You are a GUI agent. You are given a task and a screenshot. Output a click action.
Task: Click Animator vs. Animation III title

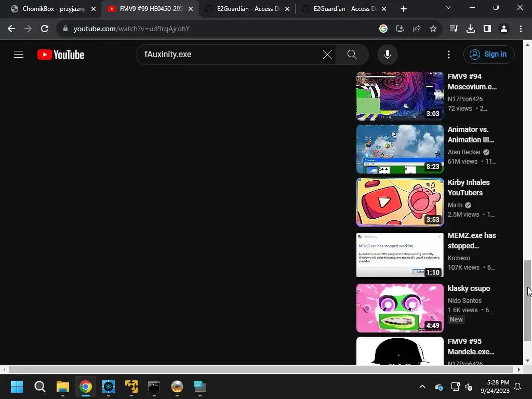coord(471,135)
